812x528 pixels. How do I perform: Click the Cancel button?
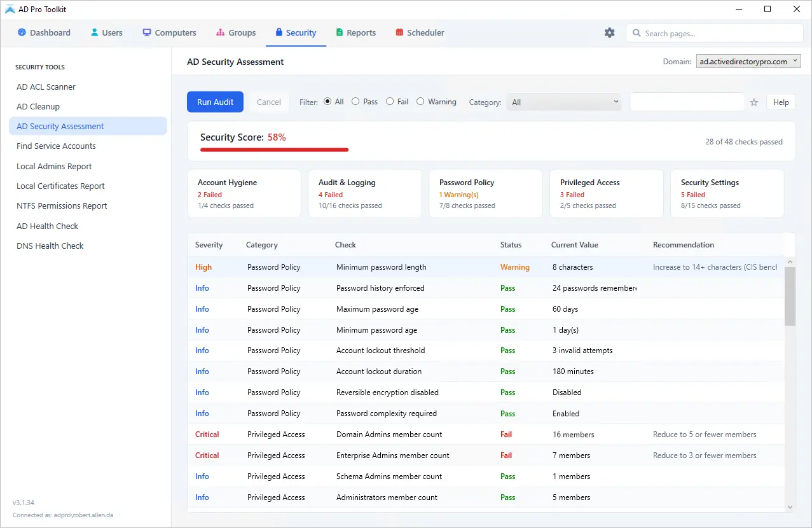pos(269,102)
